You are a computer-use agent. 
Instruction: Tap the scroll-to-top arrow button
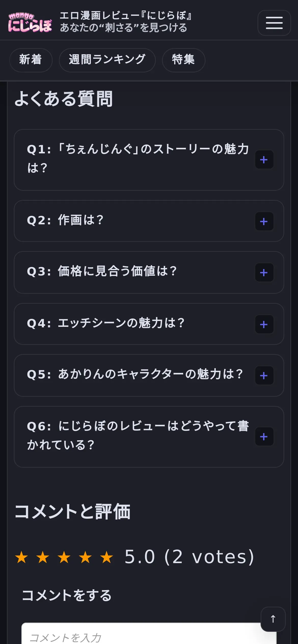click(273, 619)
